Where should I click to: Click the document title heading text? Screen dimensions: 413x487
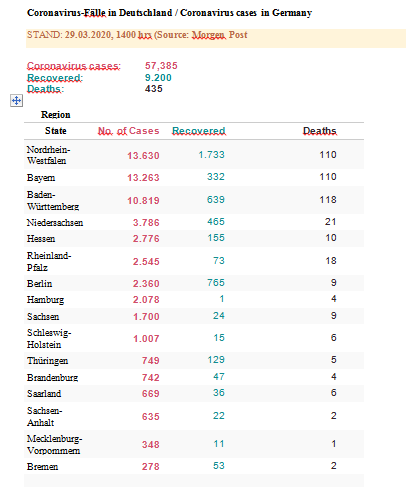pyautogui.click(x=169, y=13)
